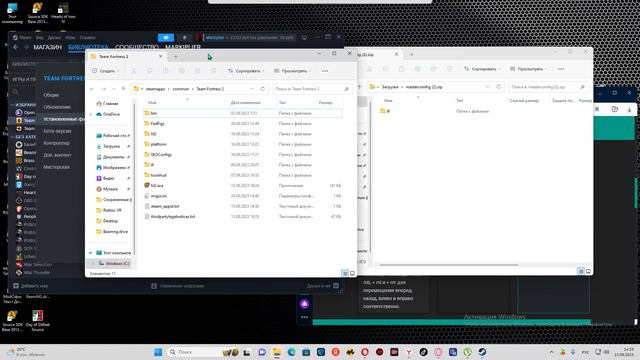This screenshot has height=360, width=640.
Task: Open Roblox VR folder in the navigation pane
Action: click(109, 210)
